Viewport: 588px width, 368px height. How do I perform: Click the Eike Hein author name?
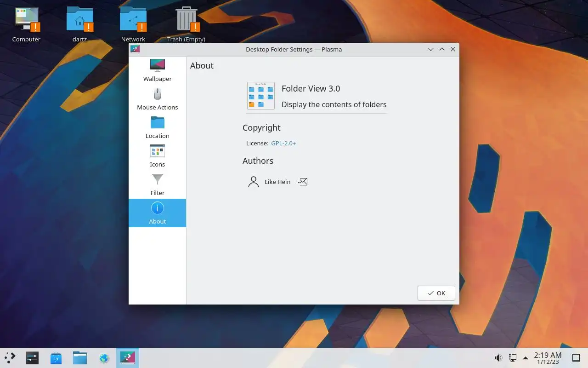click(x=277, y=182)
